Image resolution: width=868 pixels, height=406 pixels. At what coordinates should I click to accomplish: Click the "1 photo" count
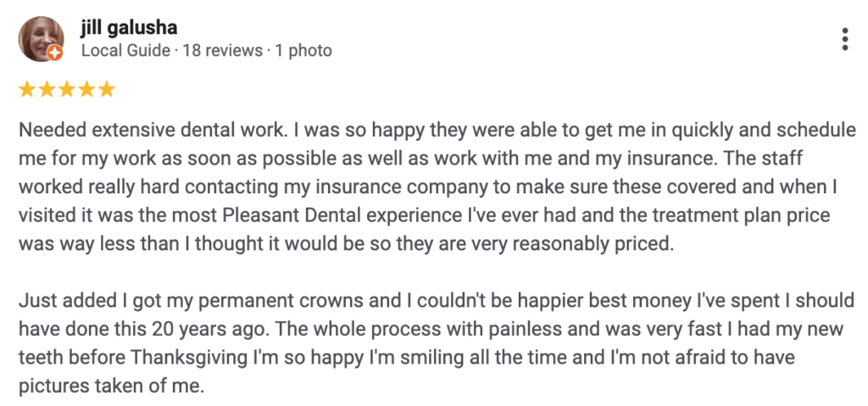[303, 51]
